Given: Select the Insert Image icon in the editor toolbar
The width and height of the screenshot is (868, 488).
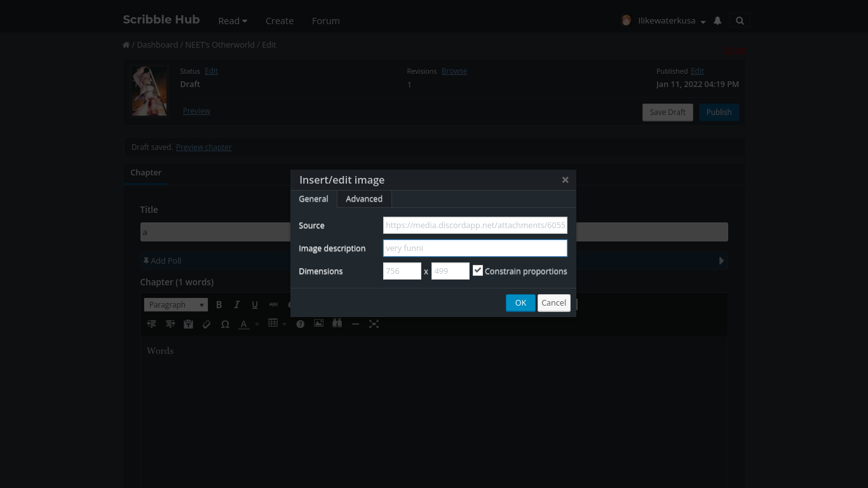Looking at the screenshot, I should (318, 324).
